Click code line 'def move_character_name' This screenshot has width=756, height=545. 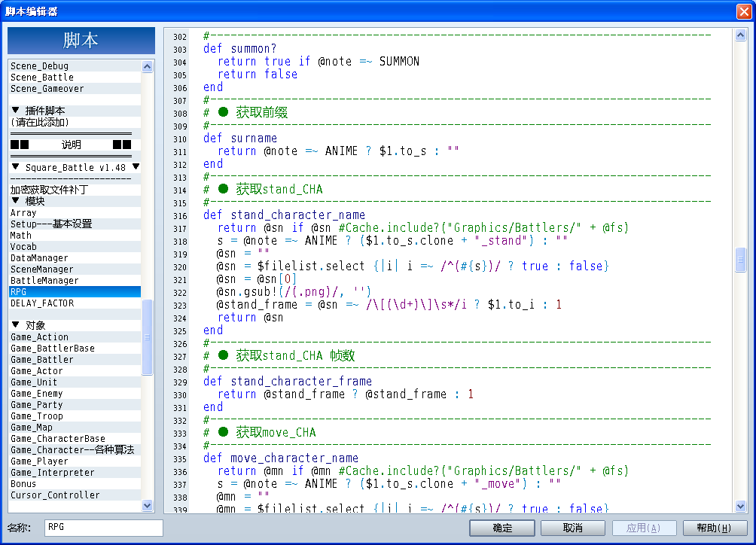click(x=281, y=458)
